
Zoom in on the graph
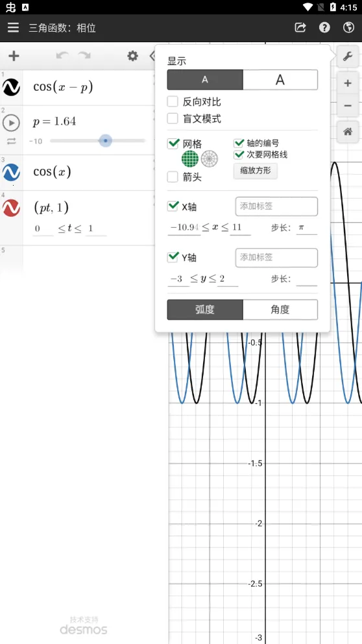tap(348, 83)
